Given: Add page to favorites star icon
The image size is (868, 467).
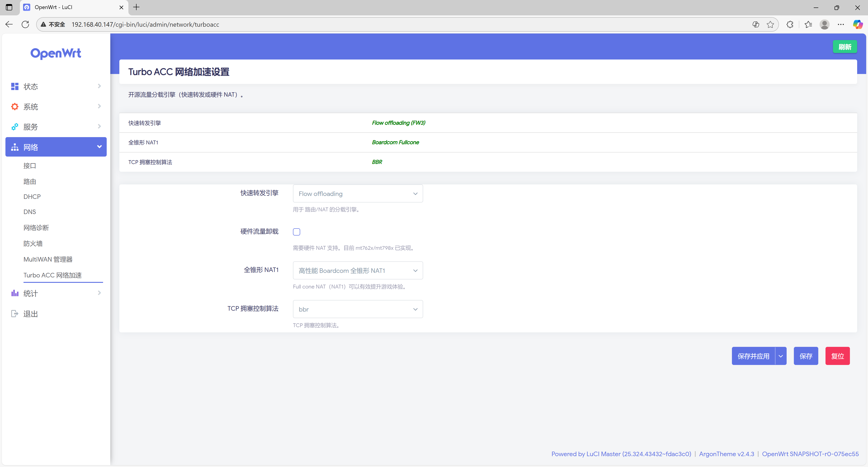Looking at the screenshot, I should 770,25.
